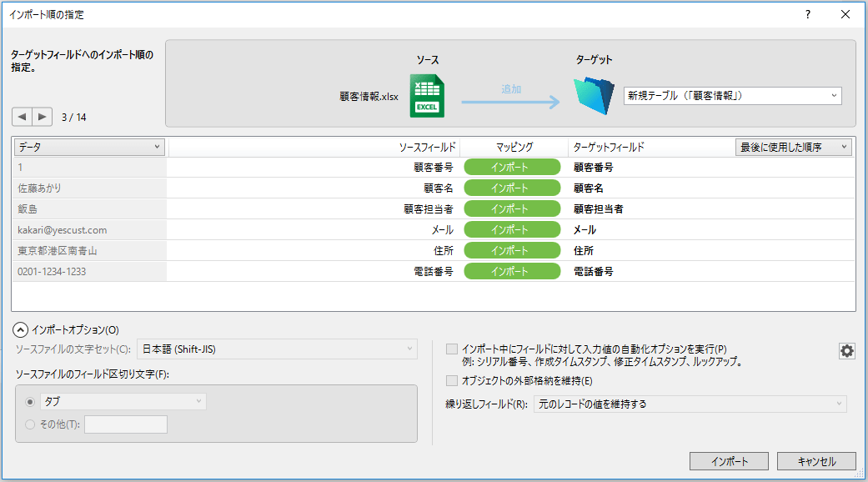Image resolution: width=868 pixels, height=482 pixels.
Task: Select the その他 delimiter radio button
Action: pos(30,424)
